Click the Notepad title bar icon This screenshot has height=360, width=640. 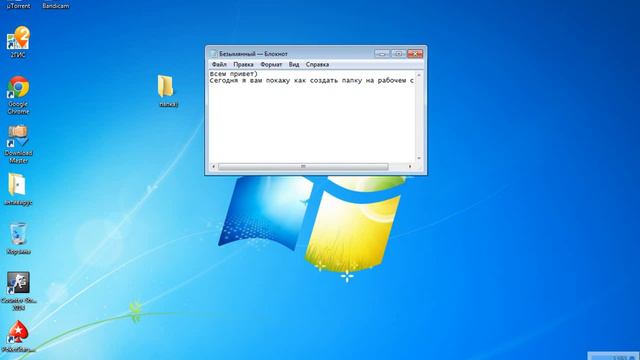pos(213,53)
